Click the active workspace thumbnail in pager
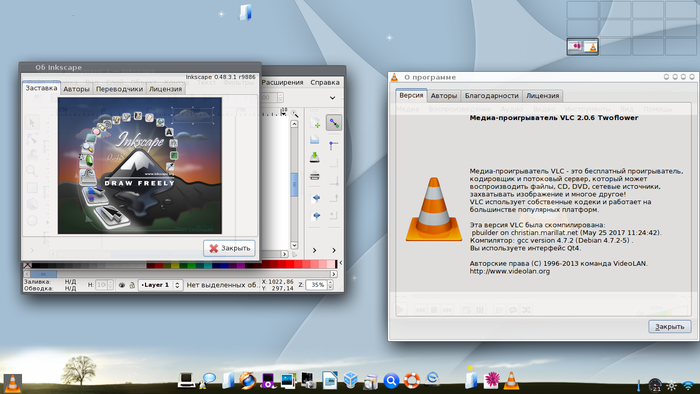This screenshot has height=394, width=700. tap(583, 46)
